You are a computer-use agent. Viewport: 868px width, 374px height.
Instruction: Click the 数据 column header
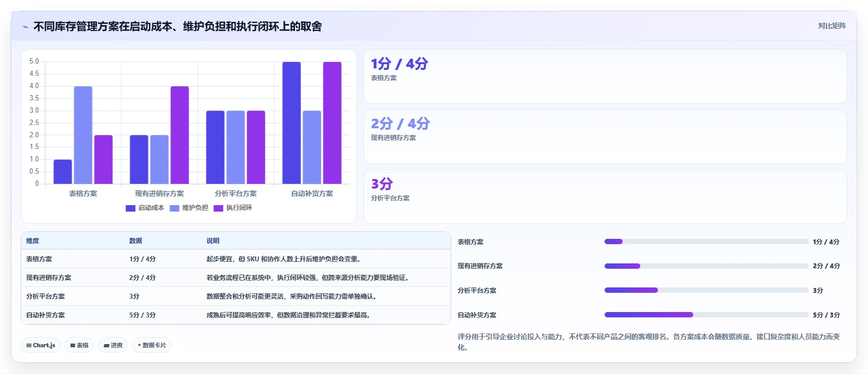136,241
